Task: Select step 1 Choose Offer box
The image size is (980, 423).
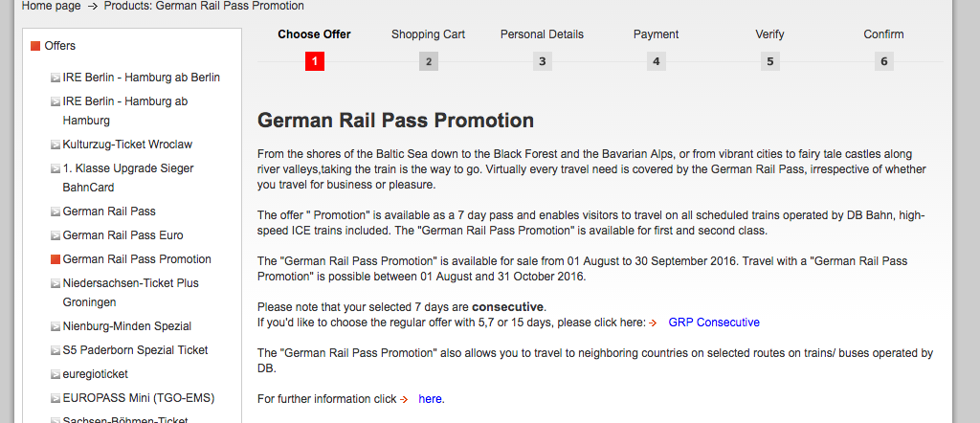Action: click(314, 61)
